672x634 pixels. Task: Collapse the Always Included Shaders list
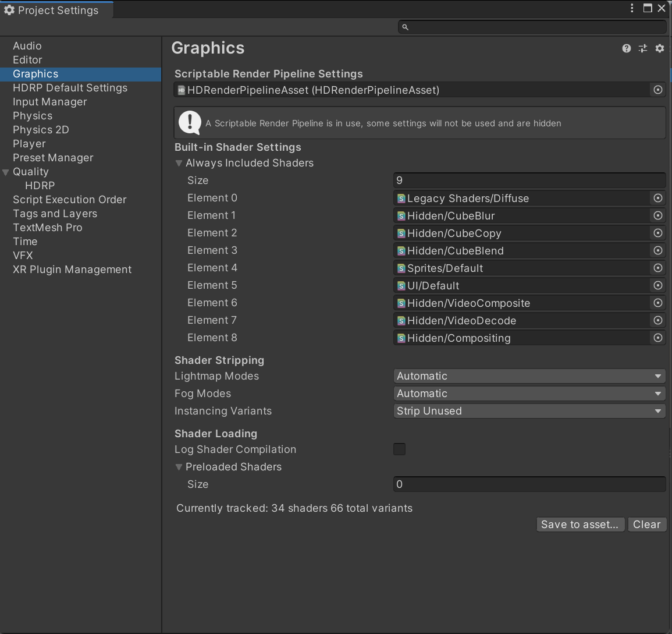[x=179, y=164]
